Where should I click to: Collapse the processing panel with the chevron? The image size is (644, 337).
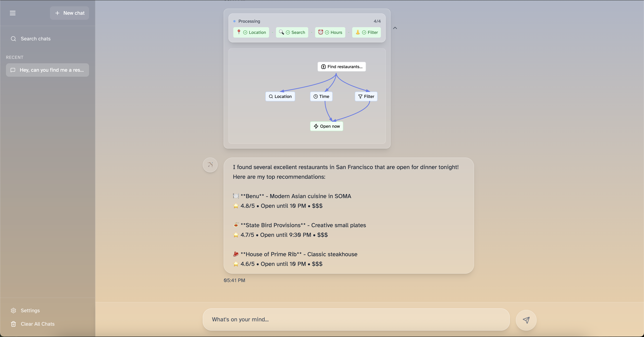pyautogui.click(x=395, y=28)
